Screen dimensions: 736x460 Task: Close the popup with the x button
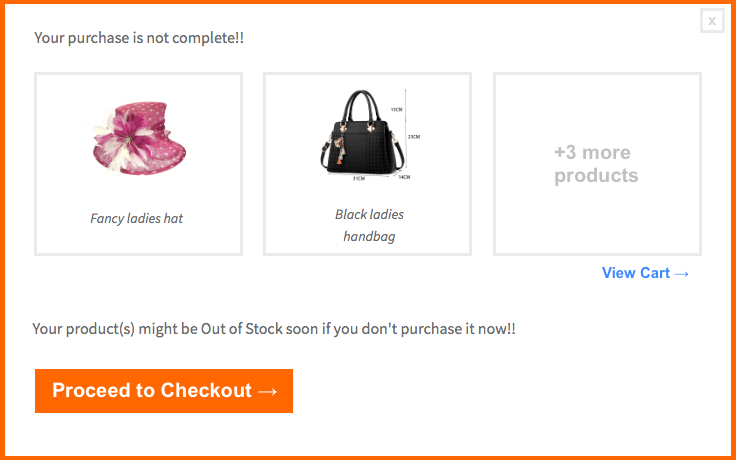[x=712, y=21]
